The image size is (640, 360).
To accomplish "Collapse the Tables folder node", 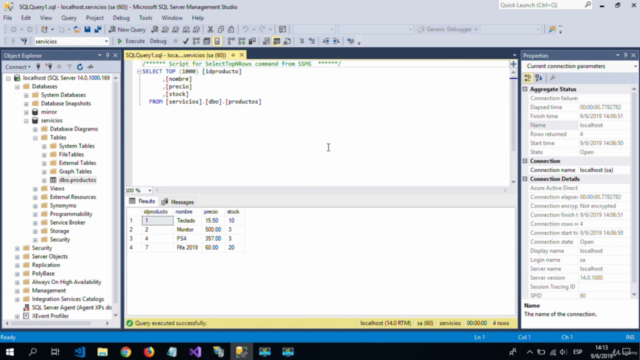I will 35,138.
